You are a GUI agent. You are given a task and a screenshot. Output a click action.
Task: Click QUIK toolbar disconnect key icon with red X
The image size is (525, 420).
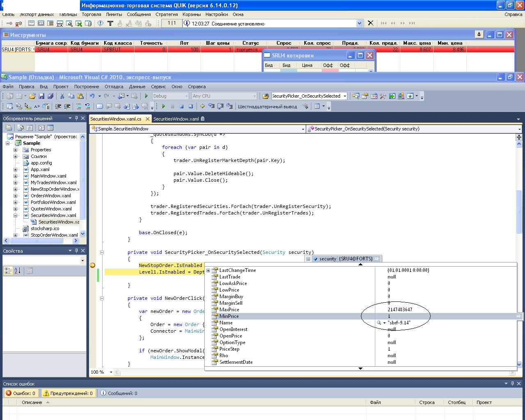coord(19,23)
